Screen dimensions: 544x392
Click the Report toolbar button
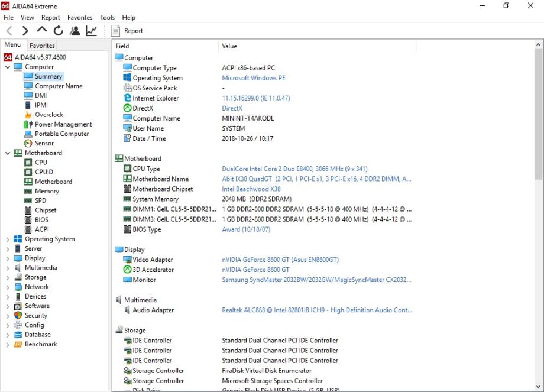point(127,31)
